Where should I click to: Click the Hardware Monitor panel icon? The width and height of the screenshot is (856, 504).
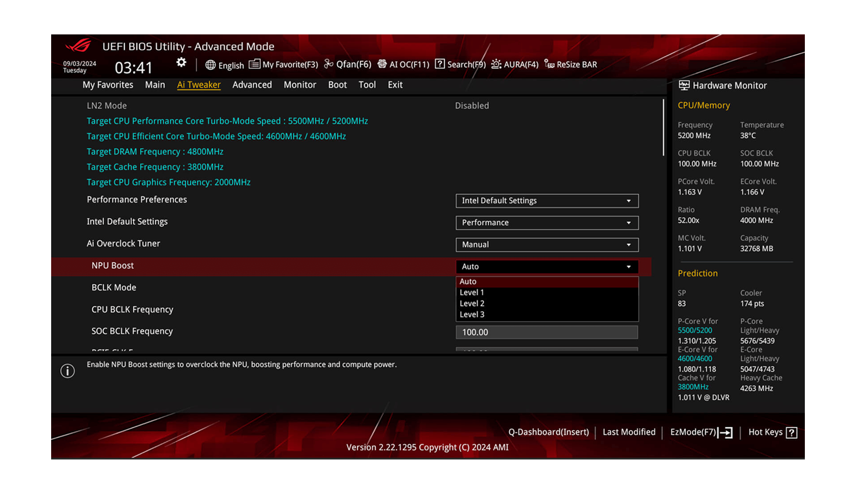click(683, 85)
